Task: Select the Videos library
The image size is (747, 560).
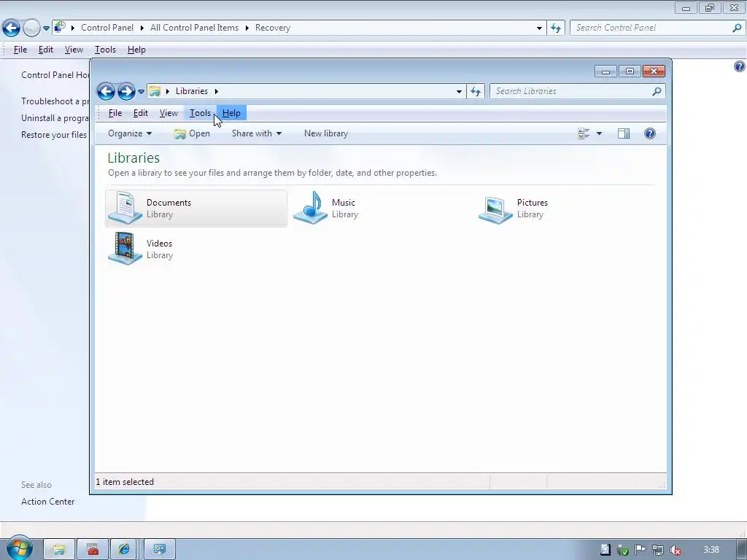Action: (141, 249)
